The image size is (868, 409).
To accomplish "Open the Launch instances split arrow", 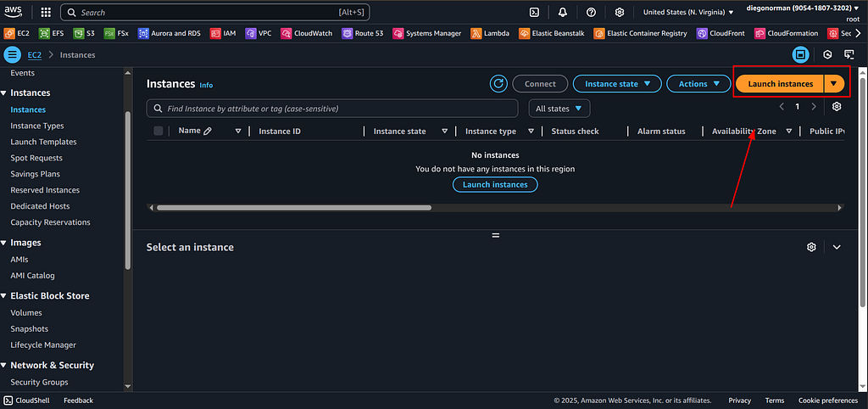I will pyautogui.click(x=834, y=84).
